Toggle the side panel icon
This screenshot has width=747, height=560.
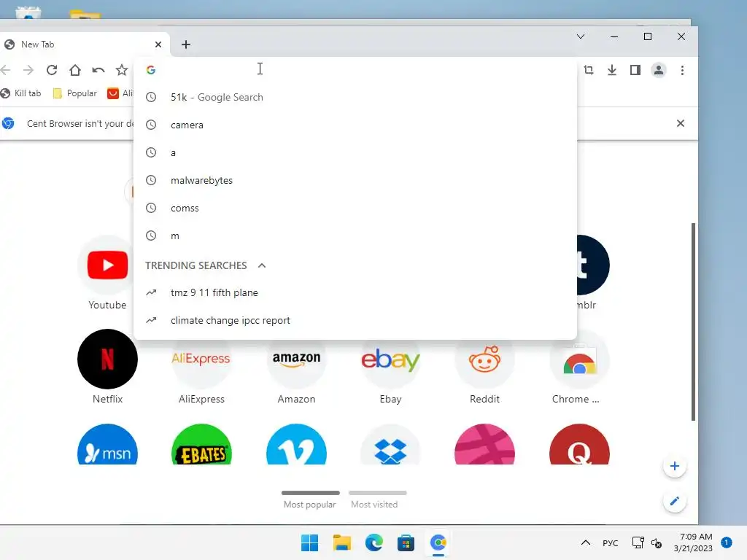tap(635, 70)
